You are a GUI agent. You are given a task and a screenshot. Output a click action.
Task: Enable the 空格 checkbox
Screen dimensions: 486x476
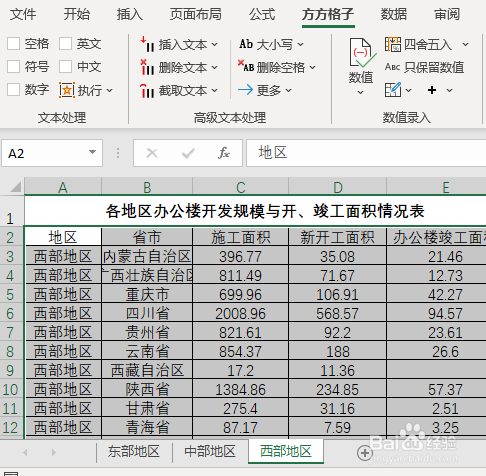tap(13, 44)
